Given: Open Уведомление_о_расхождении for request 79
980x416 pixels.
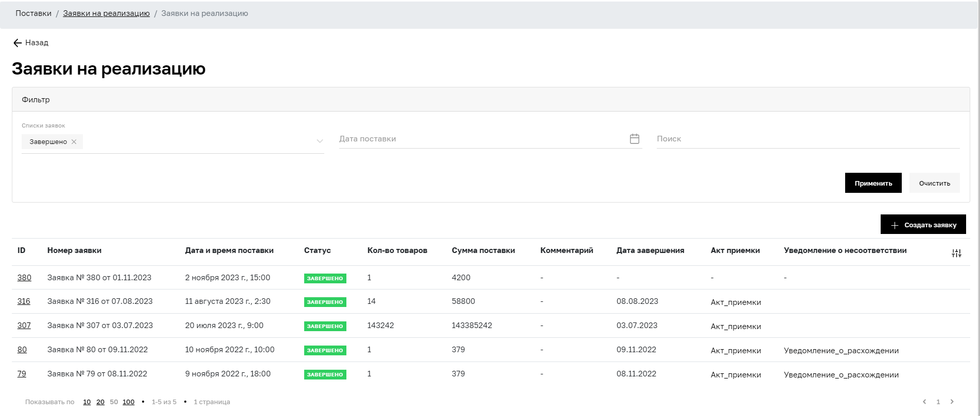Looking at the screenshot, I should (x=842, y=375).
